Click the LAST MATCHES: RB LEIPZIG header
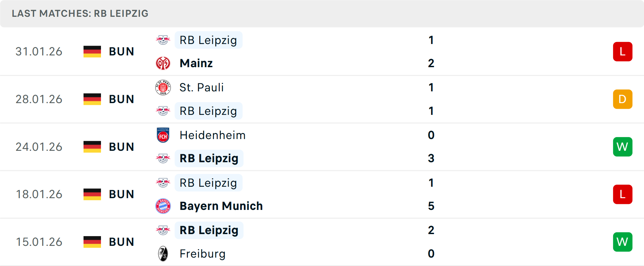The image size is (644, 266). click(80, 13)
